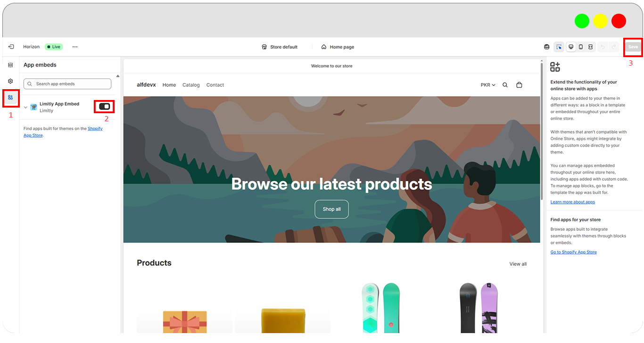644x343 pixels.
Task: Open the PKR currency dropdown
Action: coord(488,85)
